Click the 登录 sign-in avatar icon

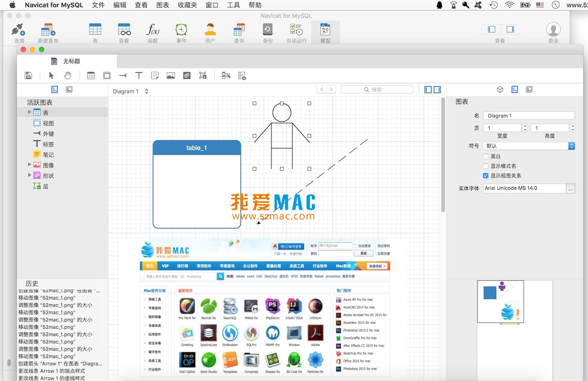click(x=553, y=29)
